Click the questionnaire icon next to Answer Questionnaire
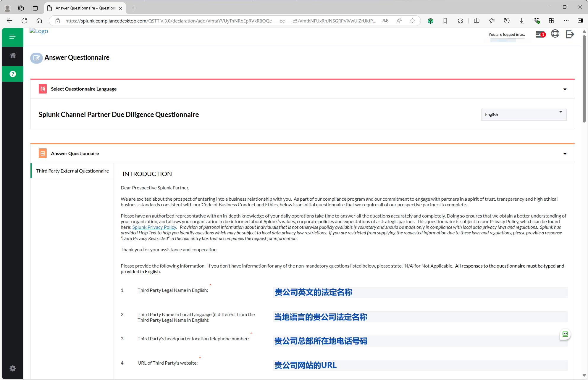This screenshot has height=380, width=588. [x=43, y=153]
